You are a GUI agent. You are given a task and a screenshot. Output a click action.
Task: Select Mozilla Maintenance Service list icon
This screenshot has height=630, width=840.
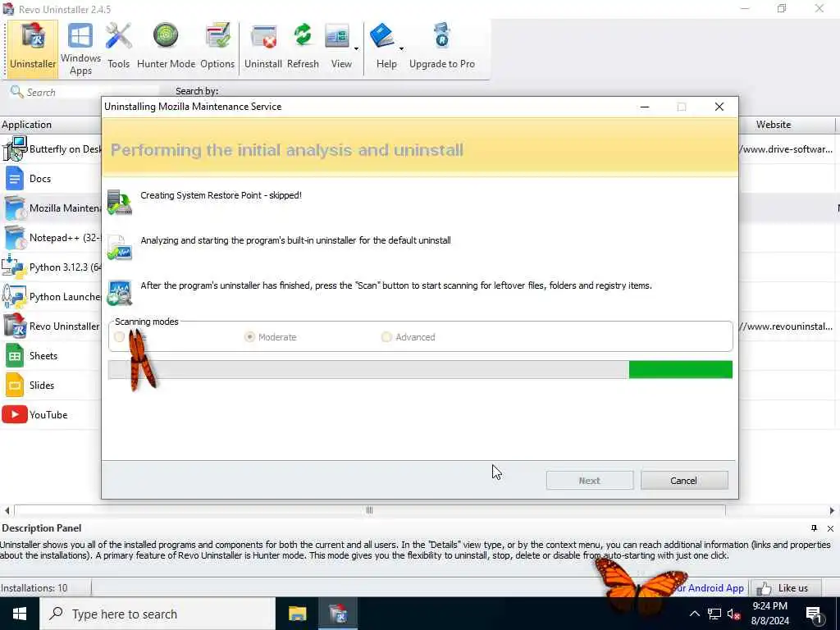point(15,208)
